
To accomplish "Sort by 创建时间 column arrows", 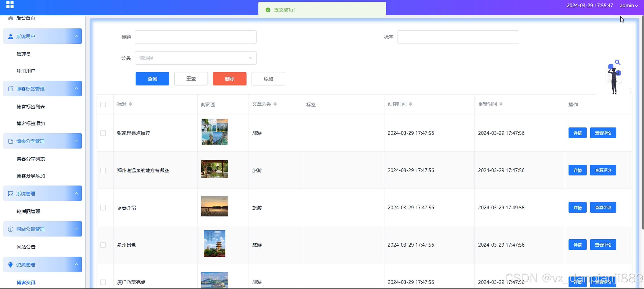I will (411, 104).
